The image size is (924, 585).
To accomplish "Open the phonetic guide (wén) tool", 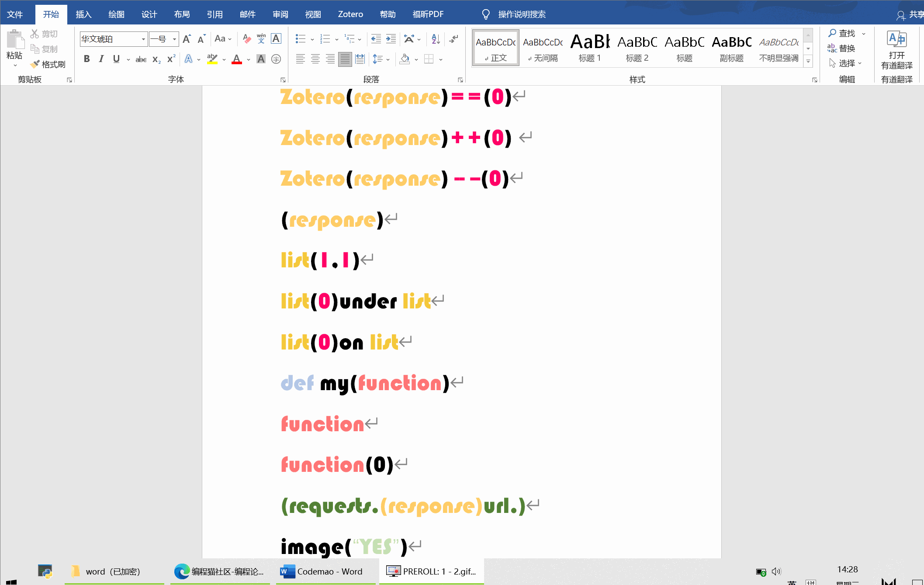I will (261, 39).
